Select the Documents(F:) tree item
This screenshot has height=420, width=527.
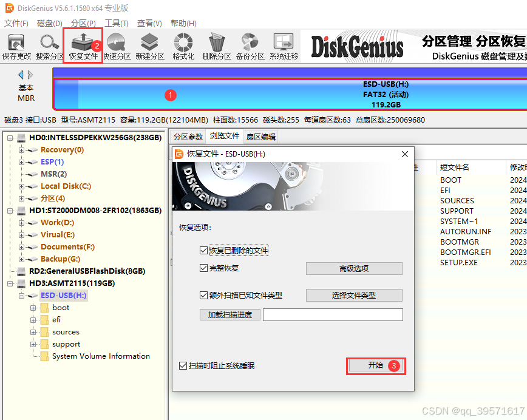pyautogui.click(x=67, y=247)
